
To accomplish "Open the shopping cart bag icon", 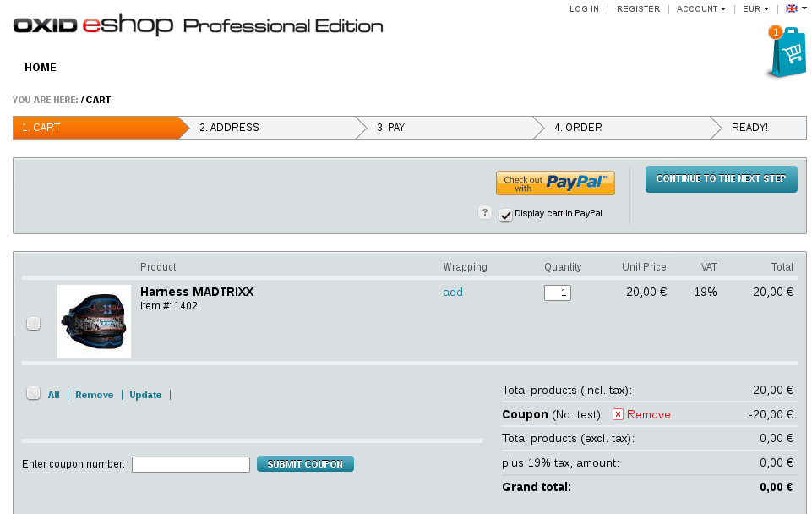I will (787, 53).
